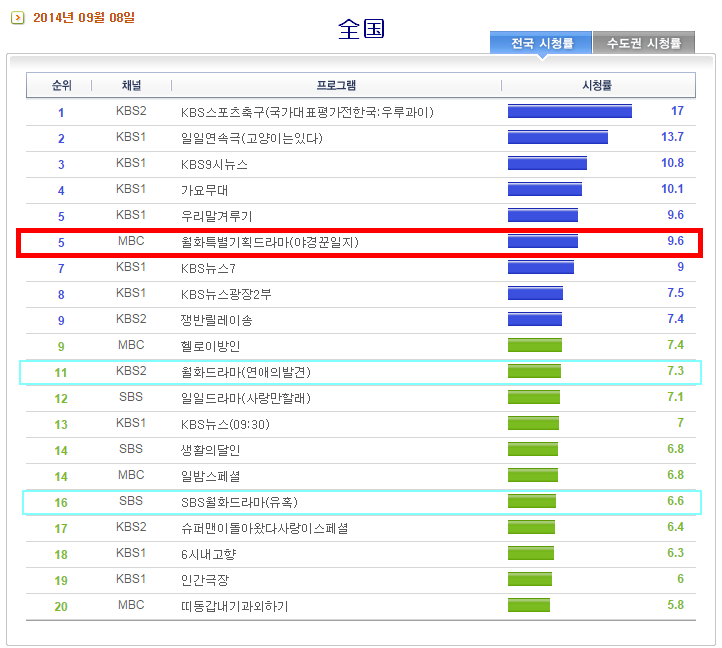Click the rating value 10.8

(672, 163)
